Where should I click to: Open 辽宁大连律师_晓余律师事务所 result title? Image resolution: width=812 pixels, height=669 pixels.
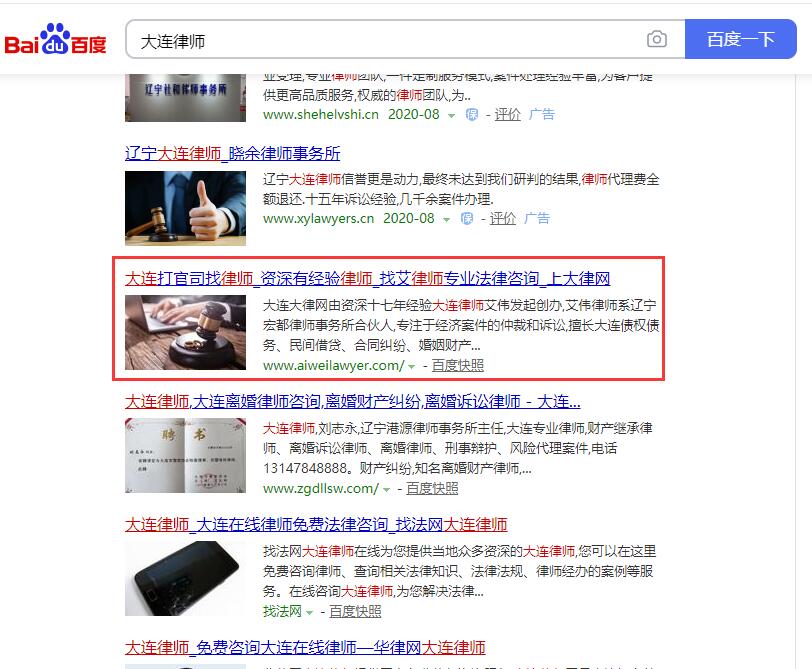[233, 153]
